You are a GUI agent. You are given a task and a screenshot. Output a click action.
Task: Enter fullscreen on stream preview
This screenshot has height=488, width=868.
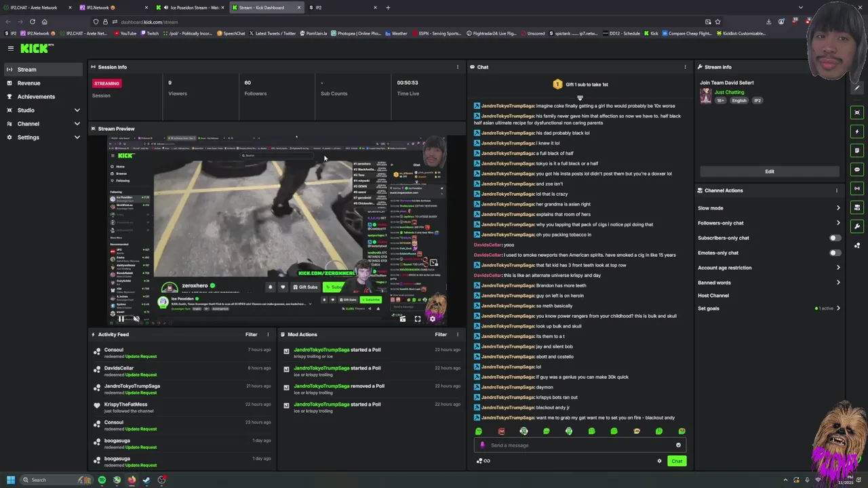(x=418, y=319)
